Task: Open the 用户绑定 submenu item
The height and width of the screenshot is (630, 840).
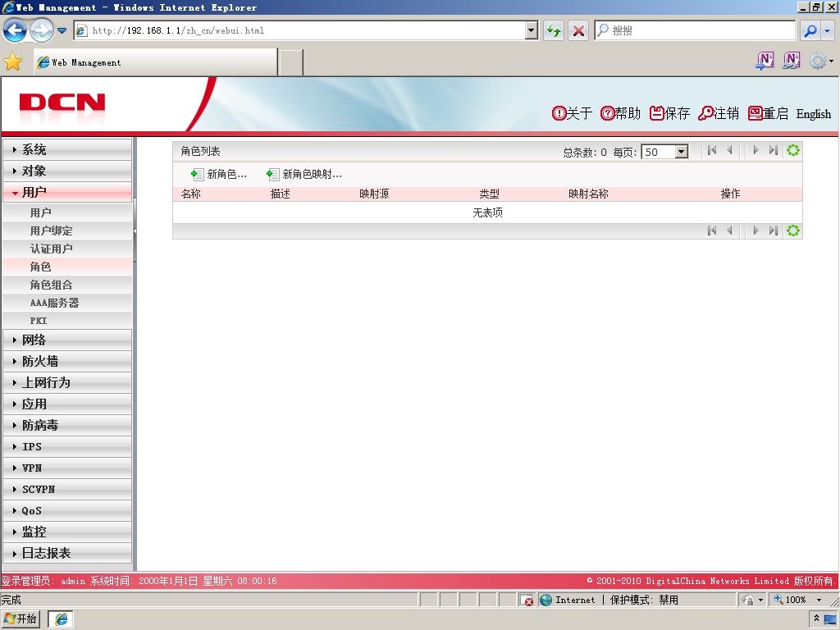Action: click(x=67, y=231)
